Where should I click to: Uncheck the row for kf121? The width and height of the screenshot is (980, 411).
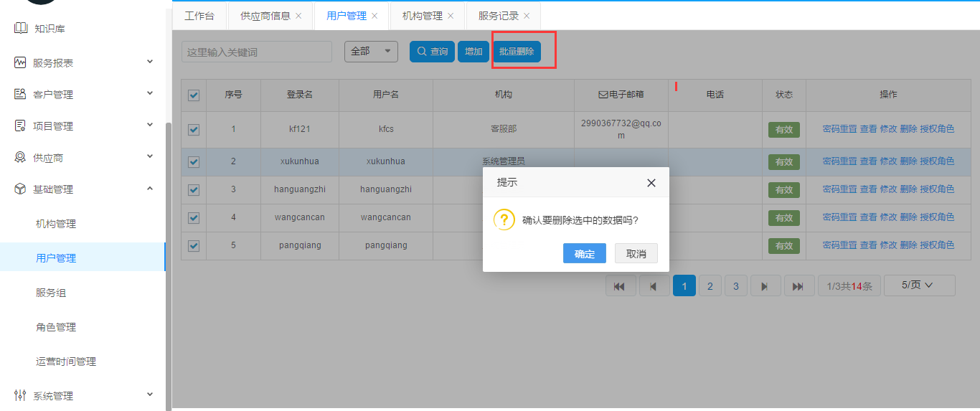pos(194,130)
